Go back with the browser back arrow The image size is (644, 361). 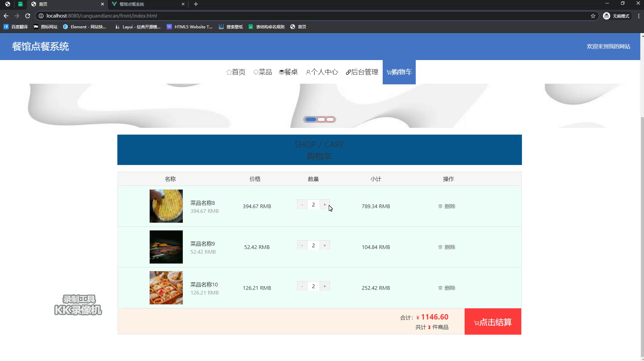(6, 16)
